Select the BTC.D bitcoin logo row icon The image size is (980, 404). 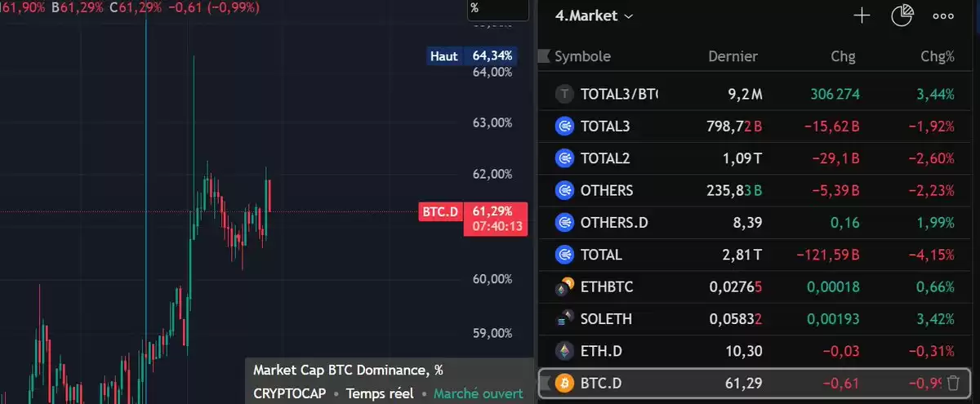click(x=564, y=383)
